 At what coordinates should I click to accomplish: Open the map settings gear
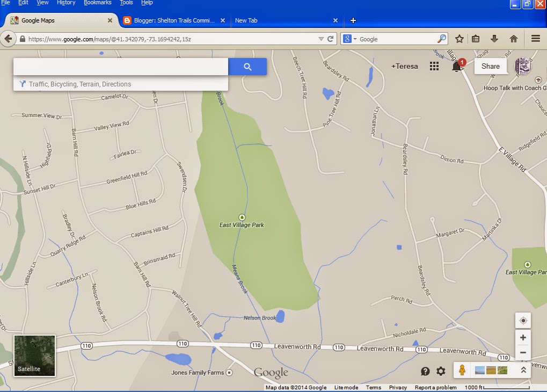pos(441,371)
